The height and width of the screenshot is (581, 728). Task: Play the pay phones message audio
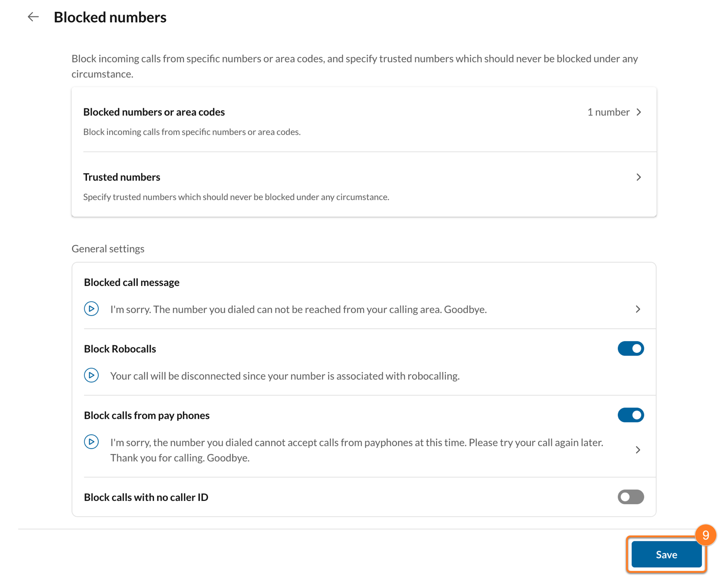click(x=91, y=442)
